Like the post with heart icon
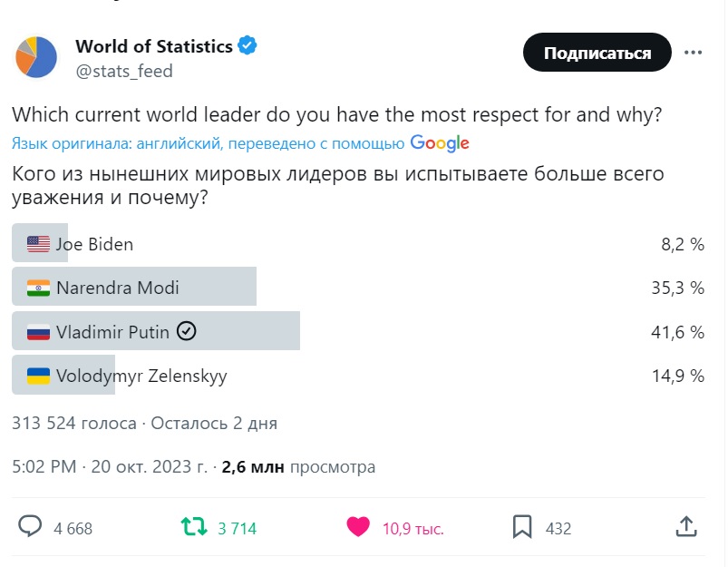 (x=359, y=527)
